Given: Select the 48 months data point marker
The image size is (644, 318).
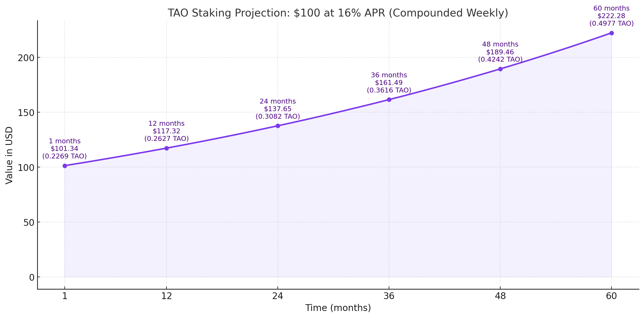Looking at the screenshot, I should (x=500, y=69).
